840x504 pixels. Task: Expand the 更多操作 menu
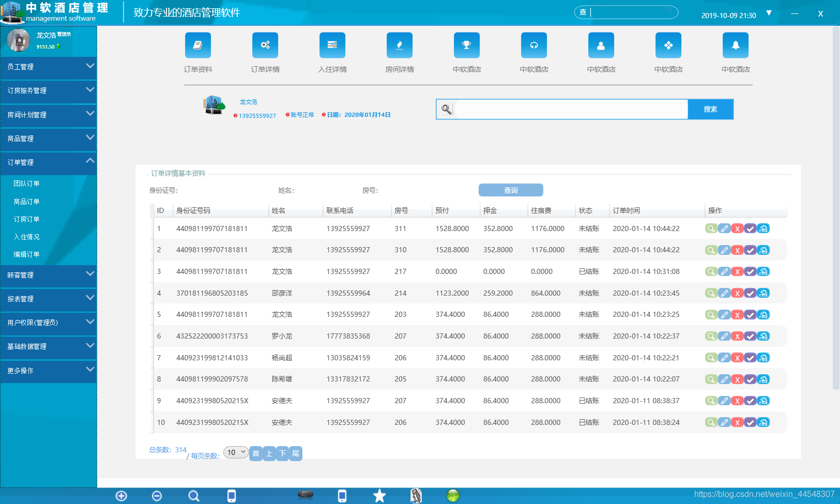pos(49,371)
